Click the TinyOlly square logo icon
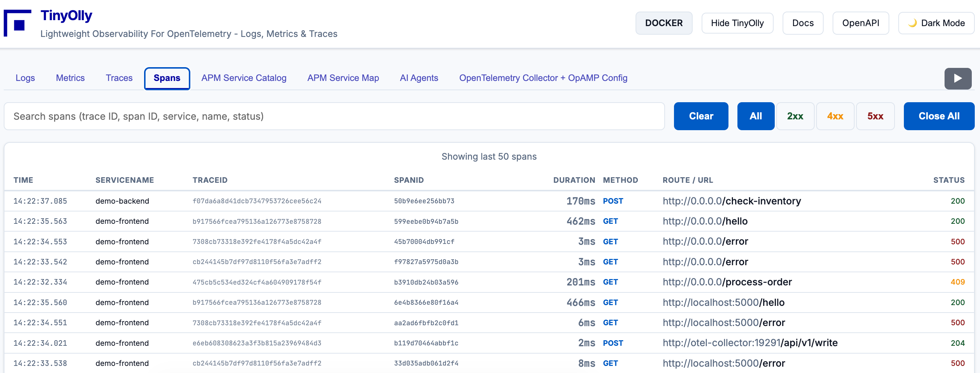 point(18,23)
